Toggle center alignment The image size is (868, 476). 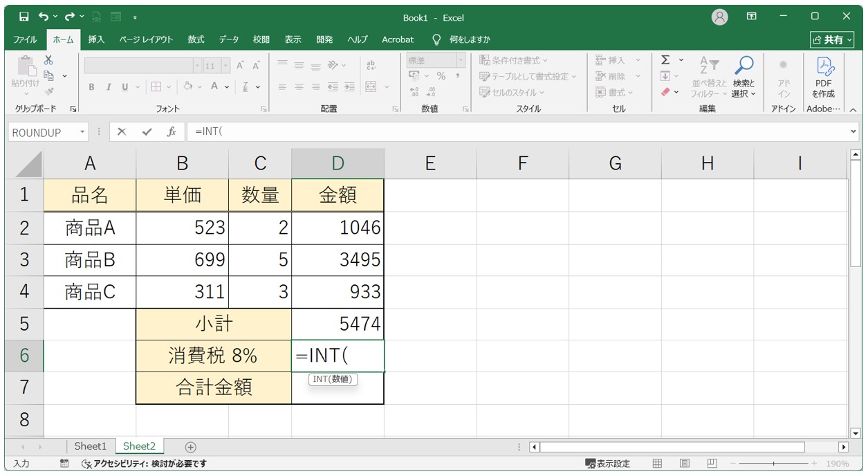click(299, 87)
